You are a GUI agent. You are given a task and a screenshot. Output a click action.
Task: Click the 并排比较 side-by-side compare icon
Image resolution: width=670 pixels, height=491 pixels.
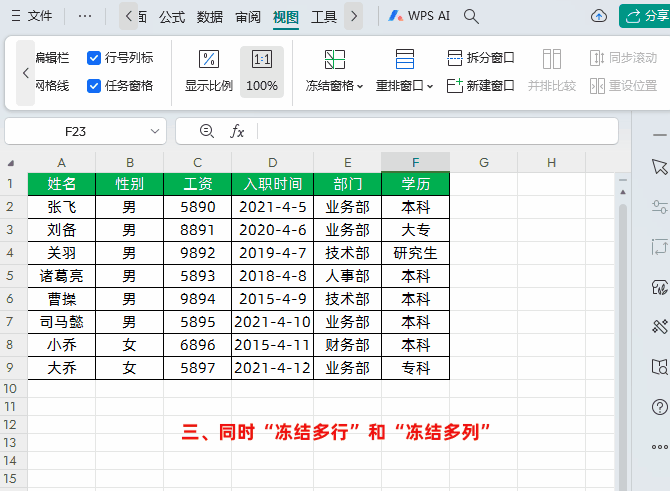coord(552,59)
